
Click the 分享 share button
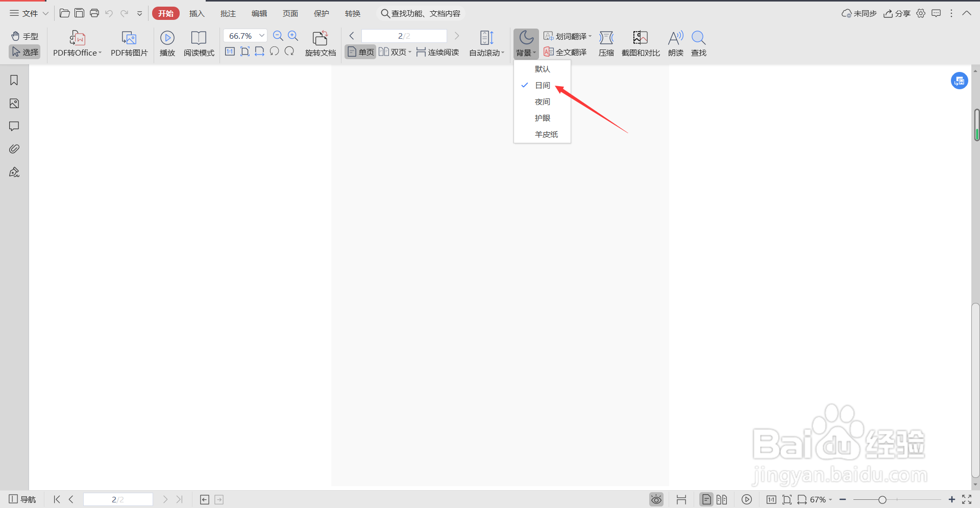tap(897, 13)
